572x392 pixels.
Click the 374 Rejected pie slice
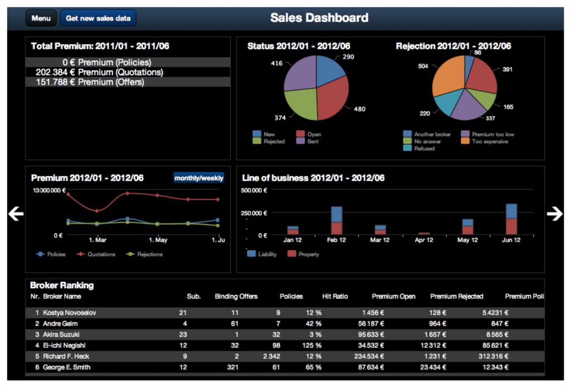pos(302,104)
